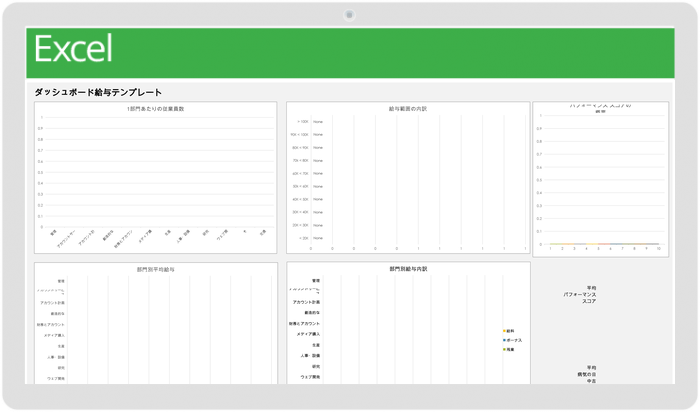
Task: Select the 1部門あたりの従業員数 chart title
Action: [155, 109]
